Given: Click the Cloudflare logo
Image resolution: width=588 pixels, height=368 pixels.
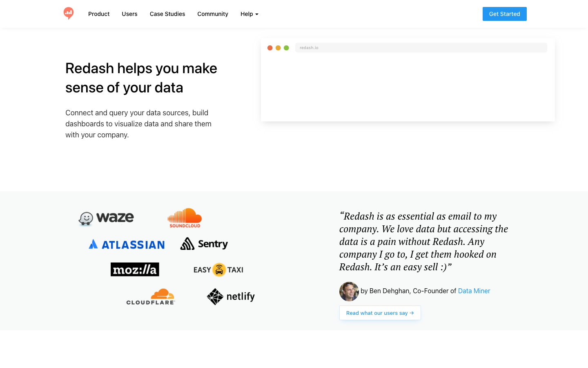Looking at the screenshot, I should (151, 297).
